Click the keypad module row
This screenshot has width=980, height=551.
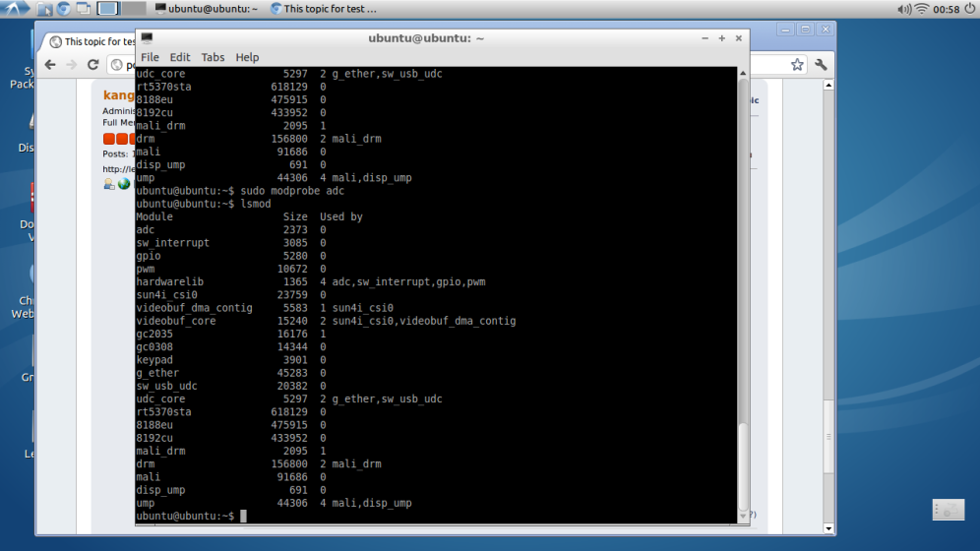pos(231,360)
